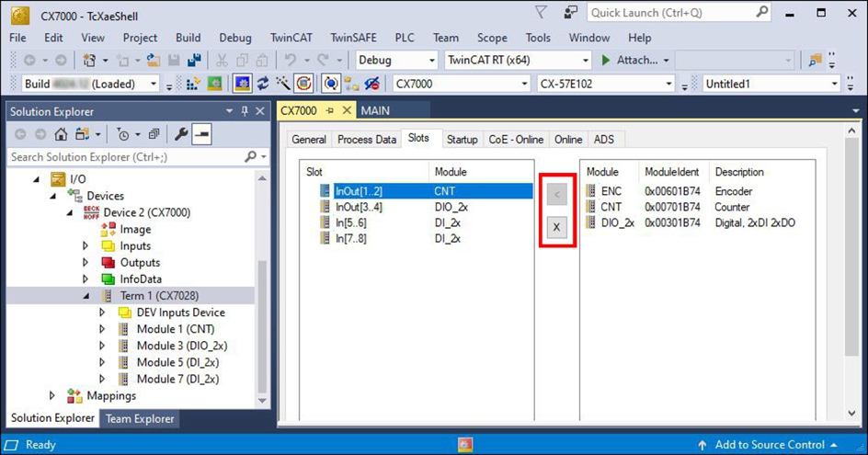
Task: Open the CX-57E102 target system dropdown
Action: 668,85
